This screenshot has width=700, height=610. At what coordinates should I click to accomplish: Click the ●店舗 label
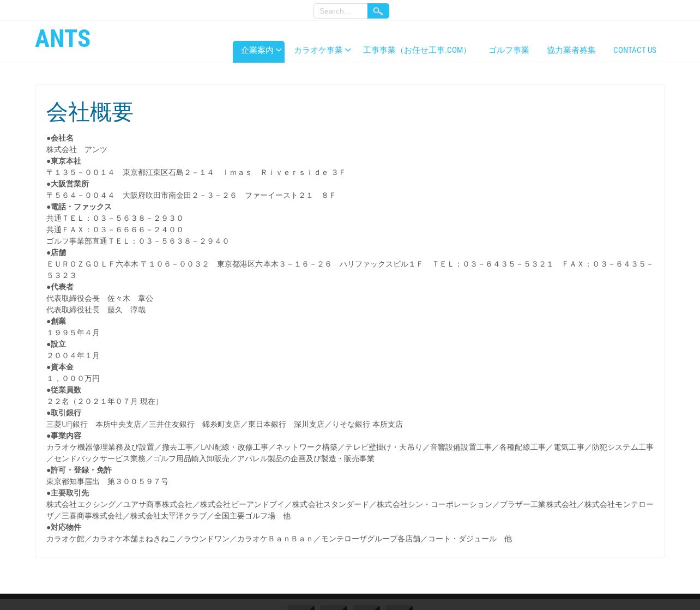tap(56, 252)
